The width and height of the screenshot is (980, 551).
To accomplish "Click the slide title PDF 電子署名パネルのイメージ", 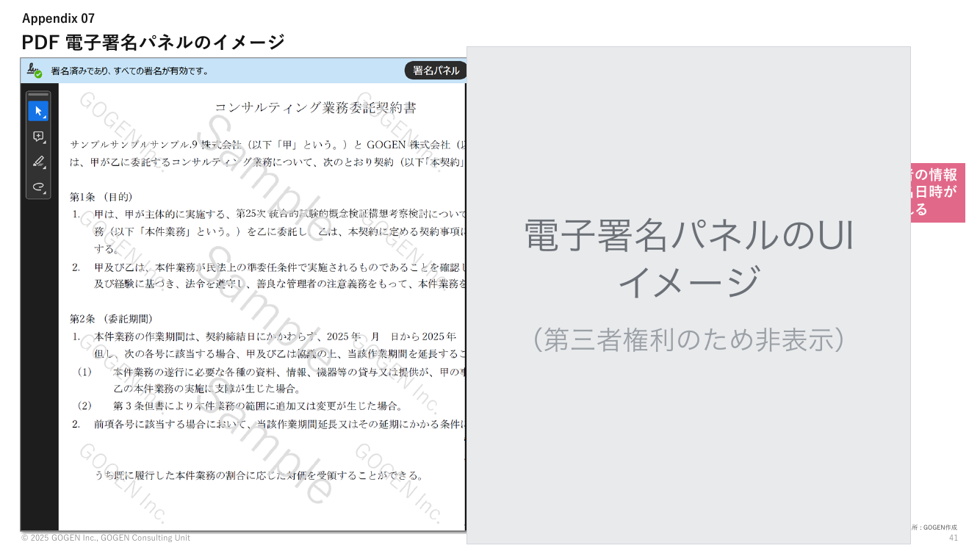I will tap(153, 42).
